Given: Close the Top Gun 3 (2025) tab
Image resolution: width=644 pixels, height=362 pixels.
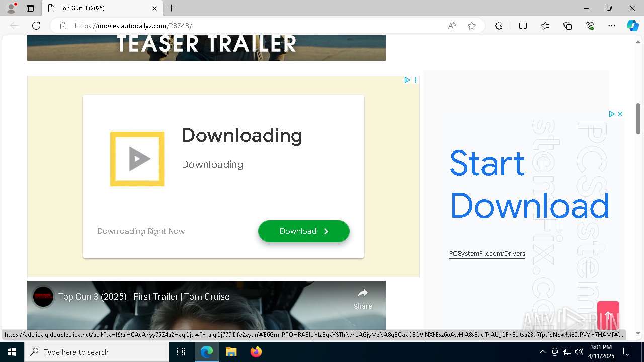Looking at the screenshot, I should point(154,8).
